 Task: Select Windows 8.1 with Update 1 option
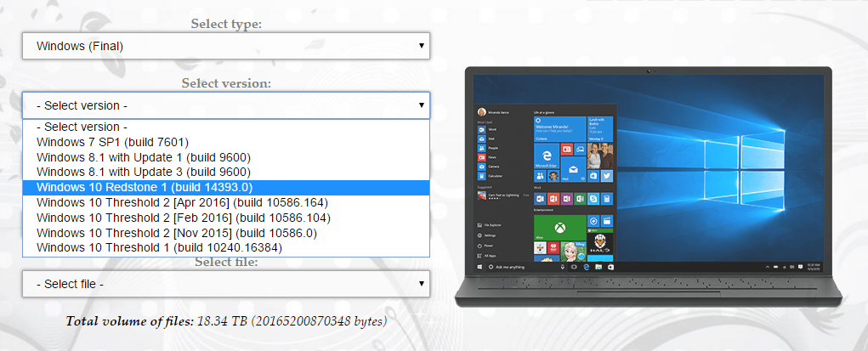(x=144, y=157)
